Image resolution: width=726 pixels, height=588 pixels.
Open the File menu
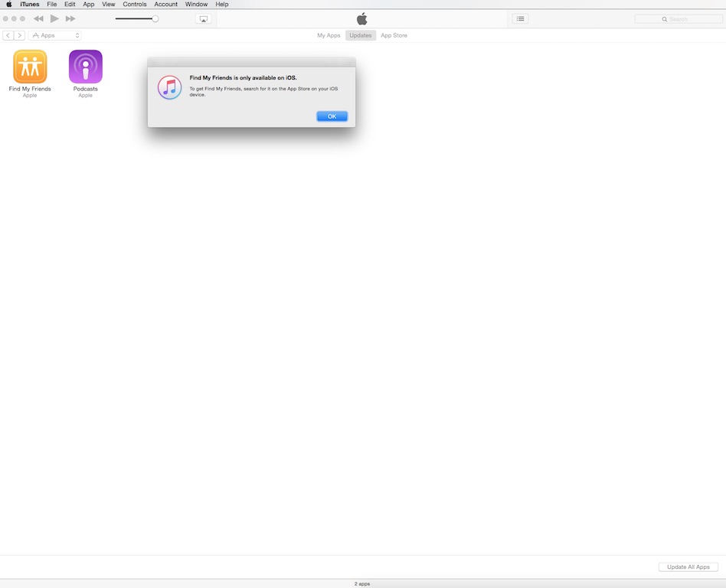(52, 4)
